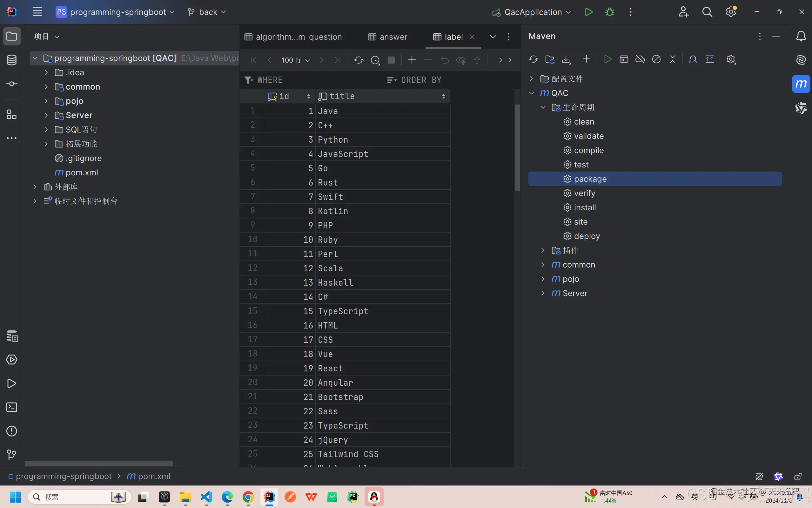This screenshot has height=508, width=812.
Task: Click the Debug QacApplication bug icon
Action: click(609, 12)
